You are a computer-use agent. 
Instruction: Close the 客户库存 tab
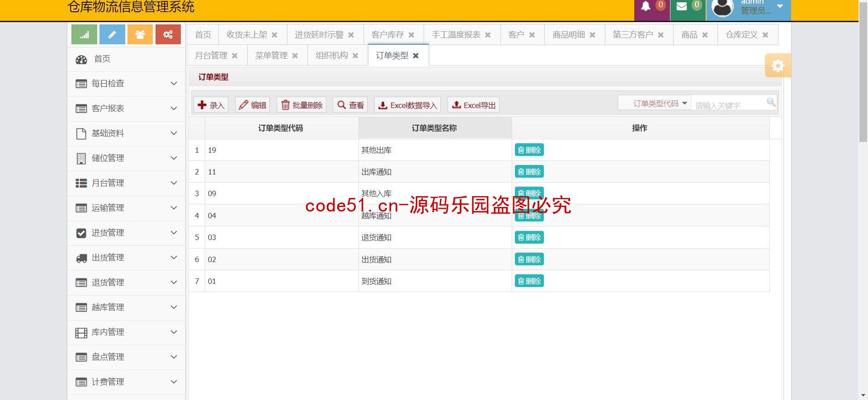pyautogui.click(x=411, y=35)
